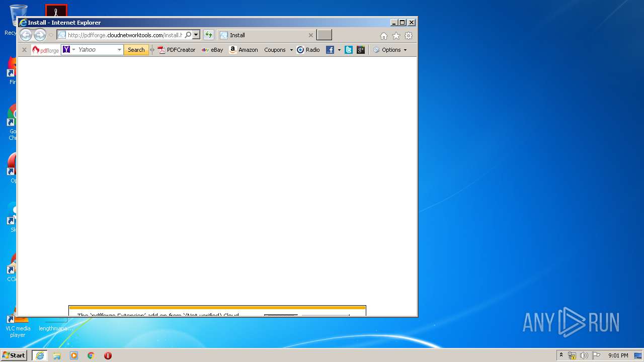Open the eBay toolbar shortcut

(212, 50)
